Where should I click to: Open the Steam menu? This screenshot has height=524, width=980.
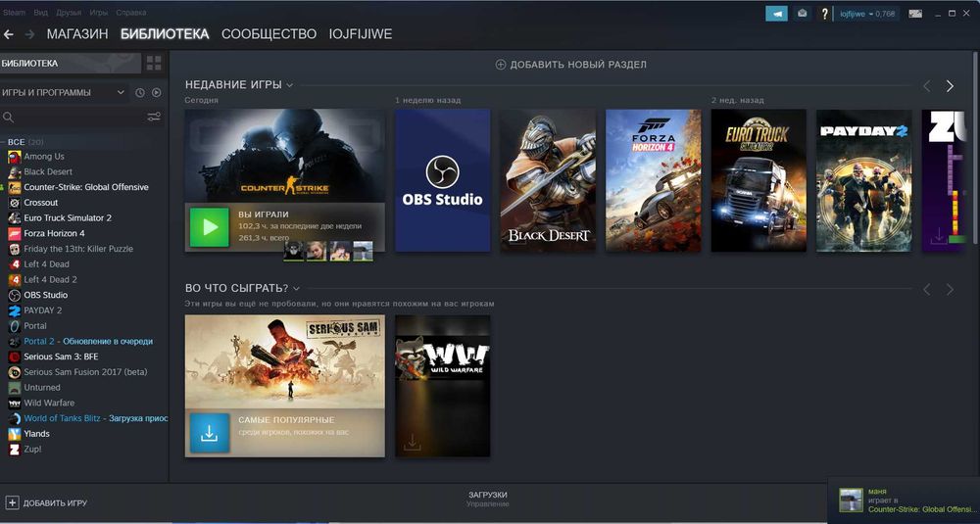coord(14,13)
